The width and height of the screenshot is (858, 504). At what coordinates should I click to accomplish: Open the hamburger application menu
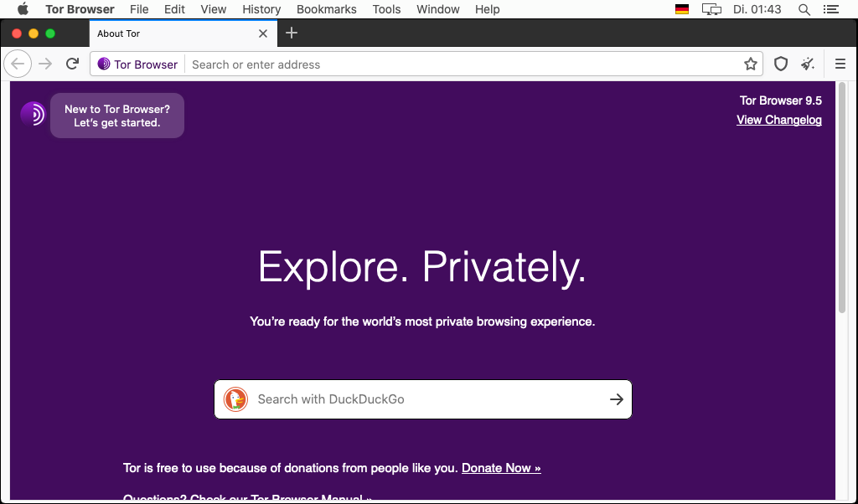pyautogui.click(x=840, y=64)
